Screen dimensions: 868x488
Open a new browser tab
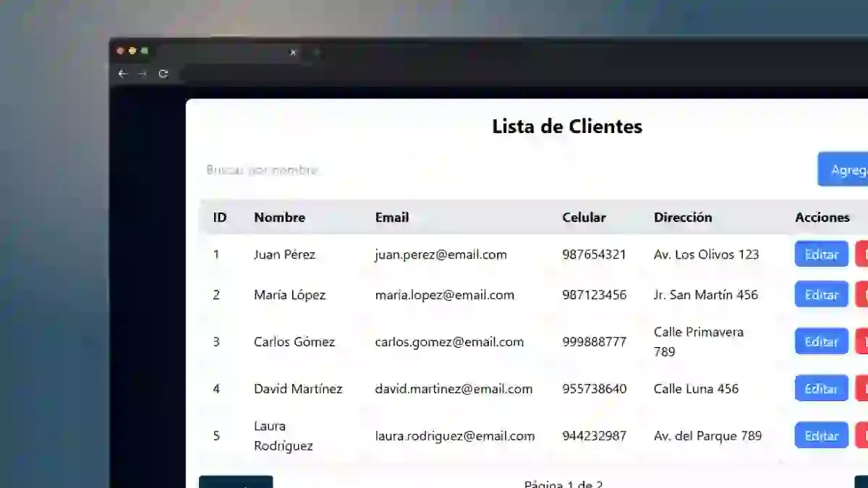[316, 52]
